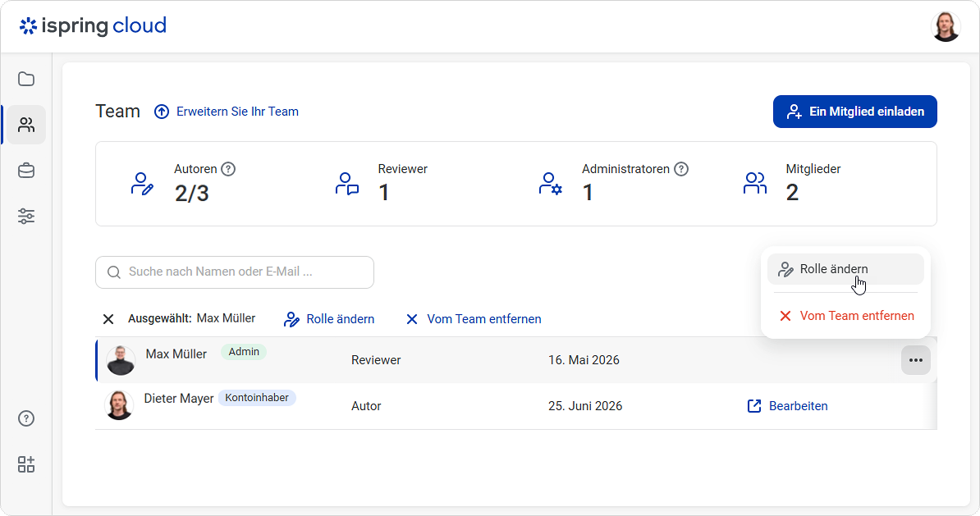Click the Dieter Mayer name
The height and width of the screenshot is (516, 980).
click(179, 399)
